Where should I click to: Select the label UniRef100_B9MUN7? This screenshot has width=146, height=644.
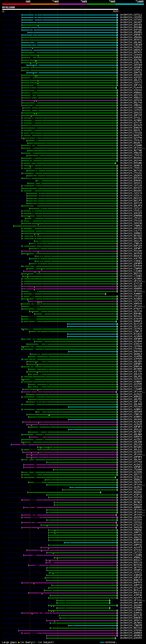click(x=131, y=58)
